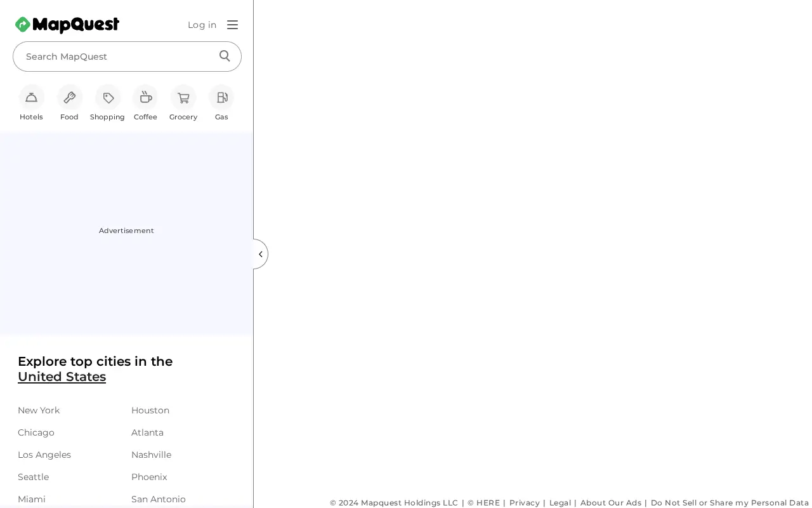Click Do Not Sell or Share link
Image resolution: width=812 pixels, height=508 pixels.
pos(730,503)
